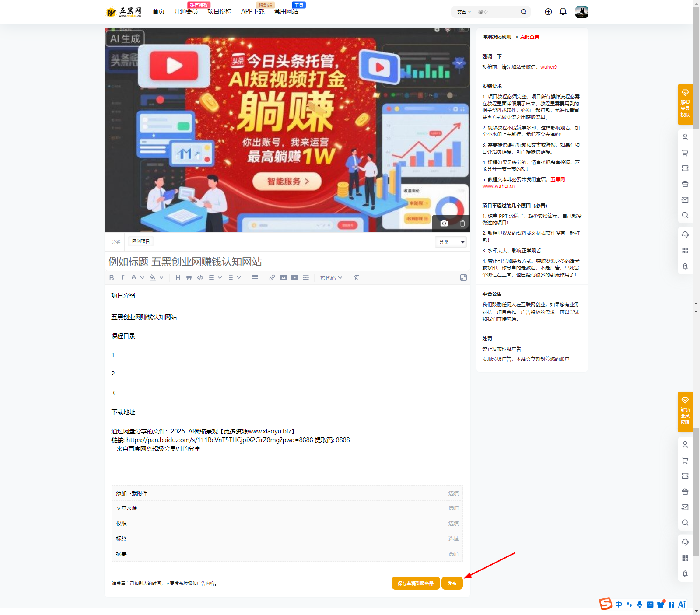Insert a horizontal divider line

click(306, 278)
